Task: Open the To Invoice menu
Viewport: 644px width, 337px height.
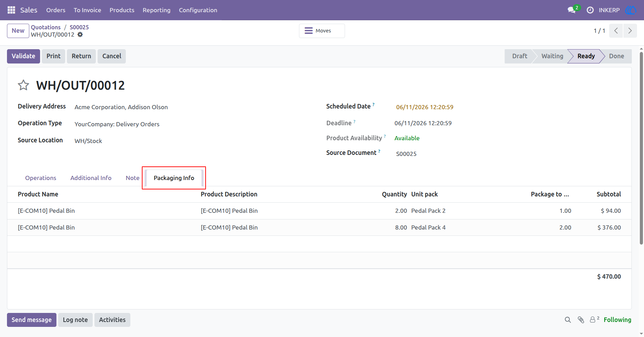Action: coord(87,10)
